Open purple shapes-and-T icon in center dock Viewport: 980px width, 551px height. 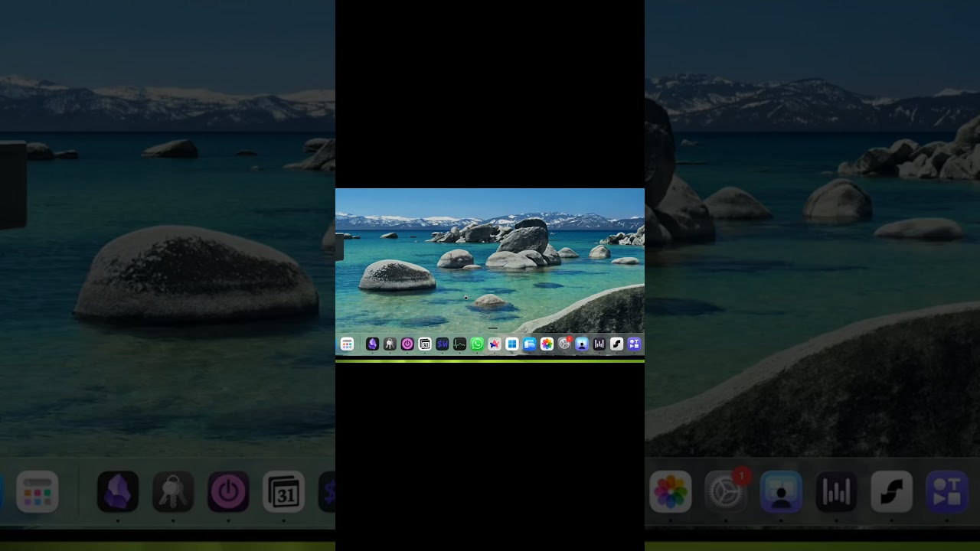(634, 344)
